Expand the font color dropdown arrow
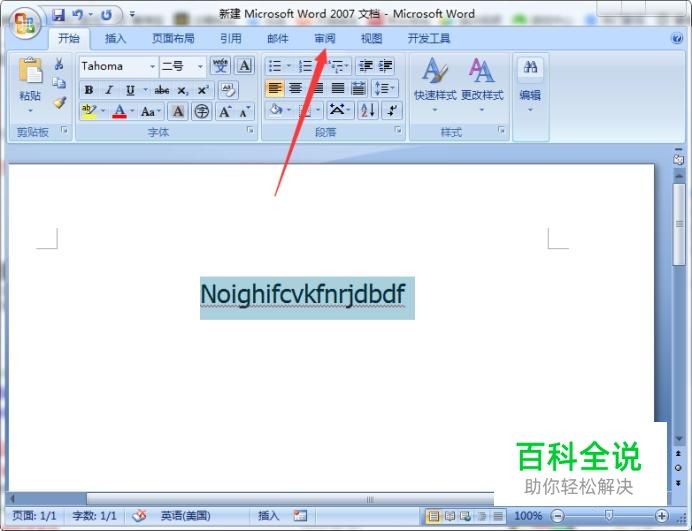This screenshot has width=692, height=531. click(x=132, y=112)
